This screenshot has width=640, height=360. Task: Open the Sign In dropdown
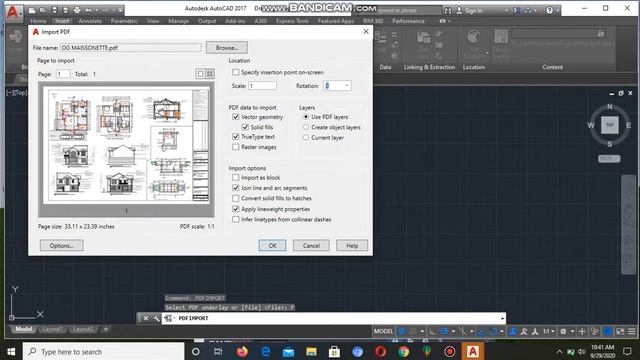(x=506, y=11)
